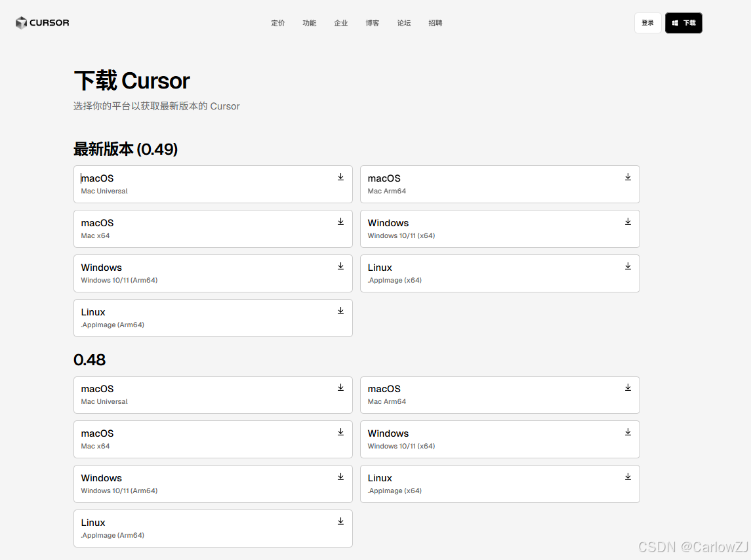Click download icon for 0.48 Windows Arm64
This screenshot has width=751, height=560.
340,477
